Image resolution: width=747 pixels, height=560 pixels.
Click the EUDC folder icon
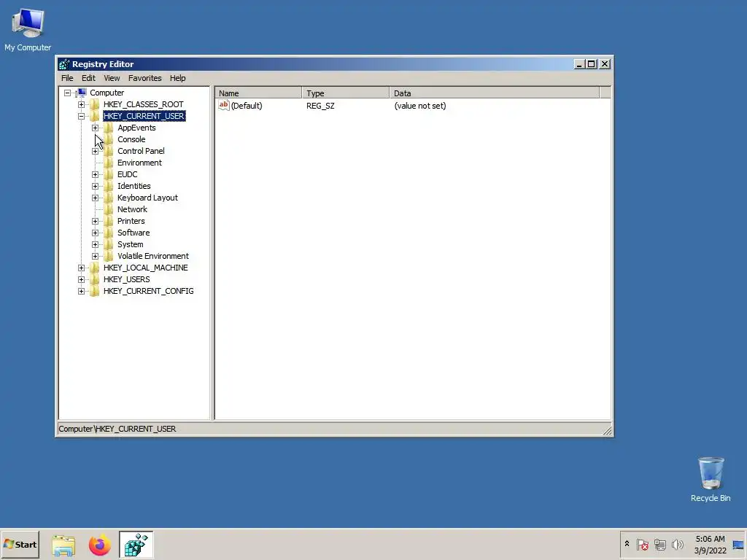(109, 174)
